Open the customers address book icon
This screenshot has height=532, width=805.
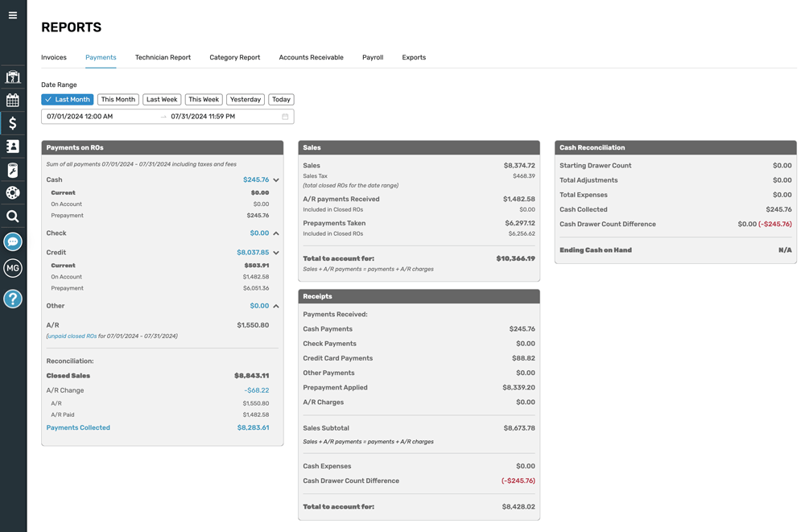[13, 146]
